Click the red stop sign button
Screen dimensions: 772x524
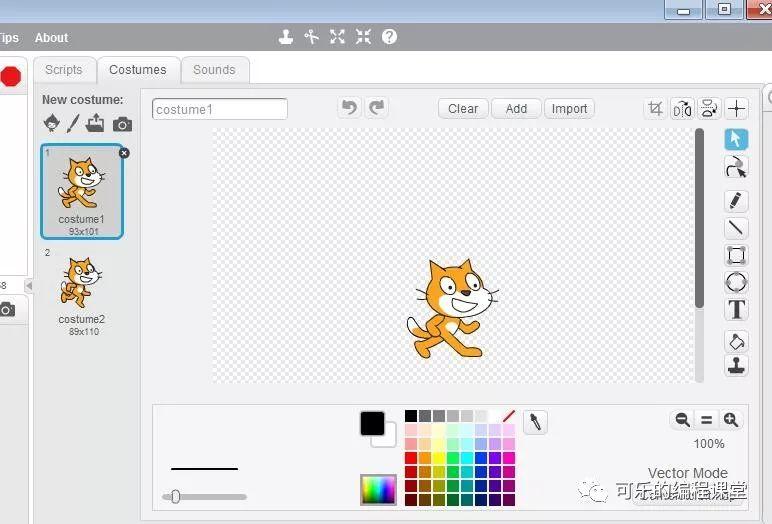tap(10, 77)
